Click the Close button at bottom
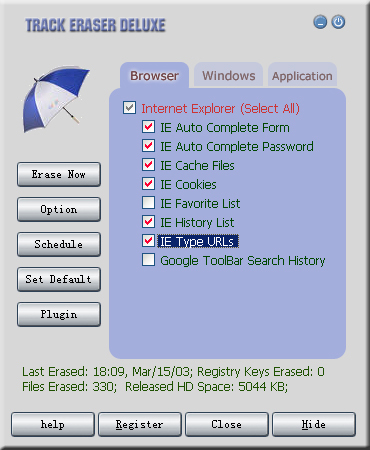370x450 pixels. (227, 424)
